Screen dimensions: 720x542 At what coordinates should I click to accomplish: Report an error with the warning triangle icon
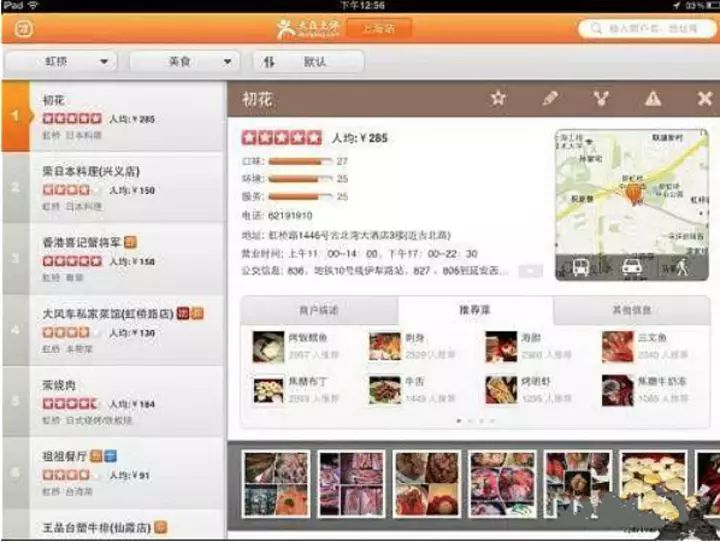click(652, 99)
